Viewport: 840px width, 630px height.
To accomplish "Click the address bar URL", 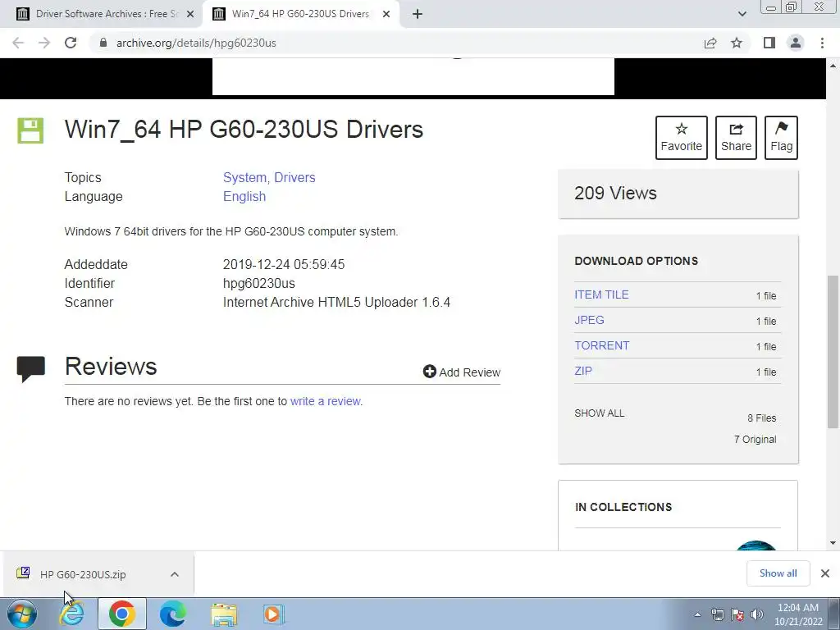I will click(x=196, y=43).
